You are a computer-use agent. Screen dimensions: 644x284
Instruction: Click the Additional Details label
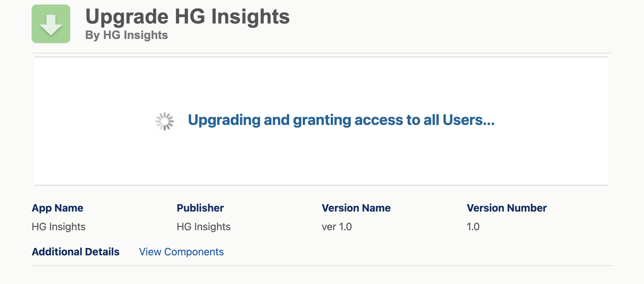point(76,252)
